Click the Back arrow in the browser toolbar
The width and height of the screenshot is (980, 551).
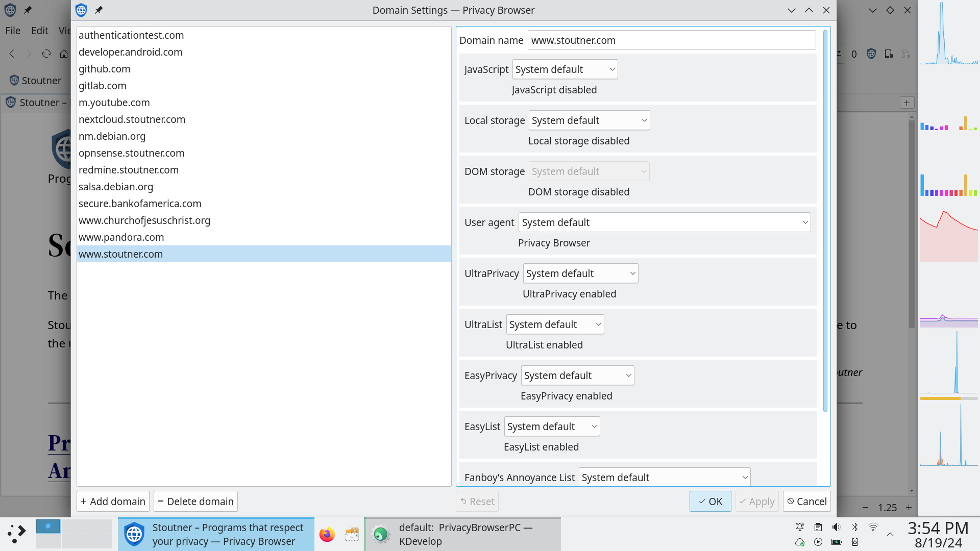[12, 54]
